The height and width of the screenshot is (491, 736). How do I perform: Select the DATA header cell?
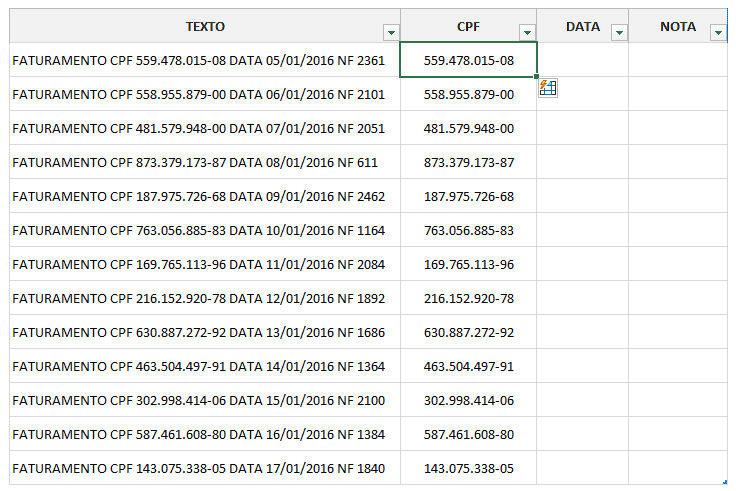point(583,26)
